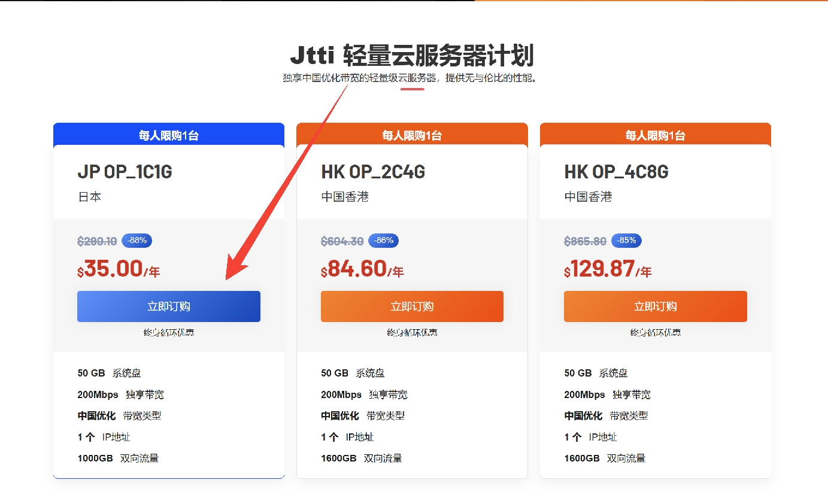Select the 每人限购1台 banner above HK OP_2C4G
The height and width of the screenshot is (504, 828).
412,135
